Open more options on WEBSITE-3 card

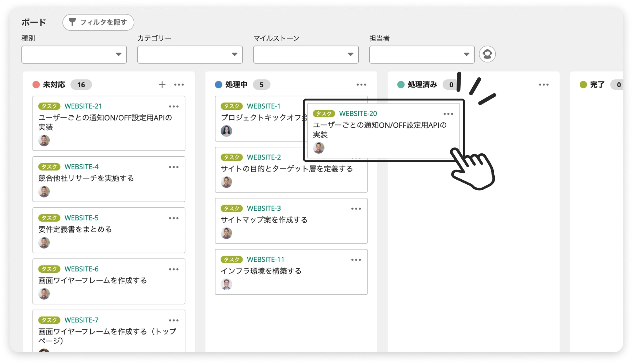(356, 209)
